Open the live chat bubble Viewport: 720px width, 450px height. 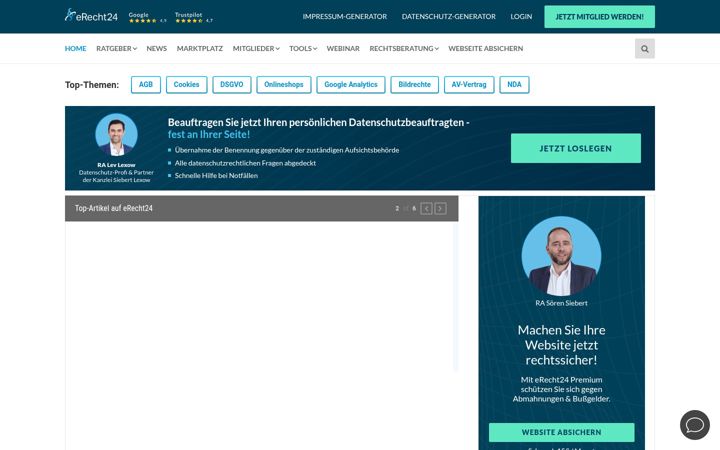click(x=694, y=425)
